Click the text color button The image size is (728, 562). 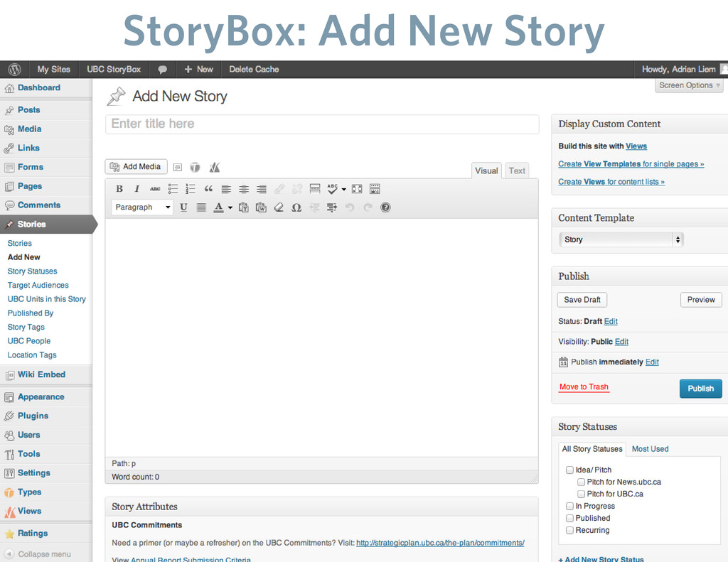pyautogui.click(x=218, y=207)
